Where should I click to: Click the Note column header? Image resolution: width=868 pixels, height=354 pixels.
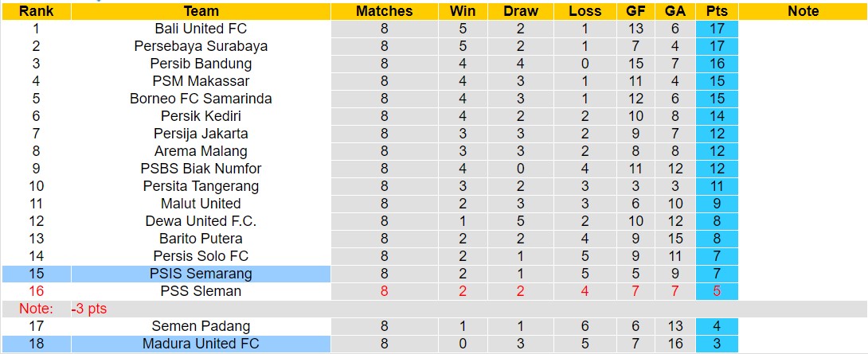pyautogui.click(x=803, y=11)
